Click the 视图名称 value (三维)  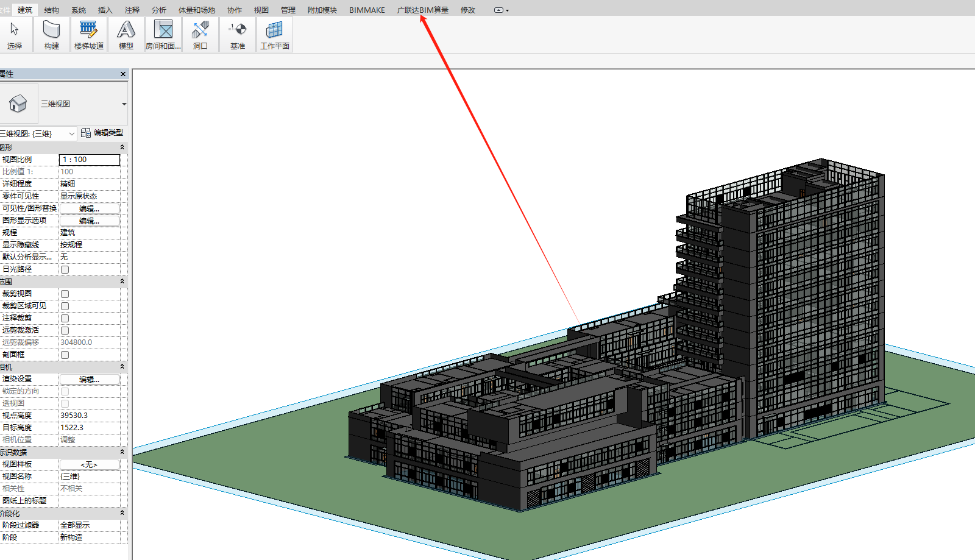(90, 477)
